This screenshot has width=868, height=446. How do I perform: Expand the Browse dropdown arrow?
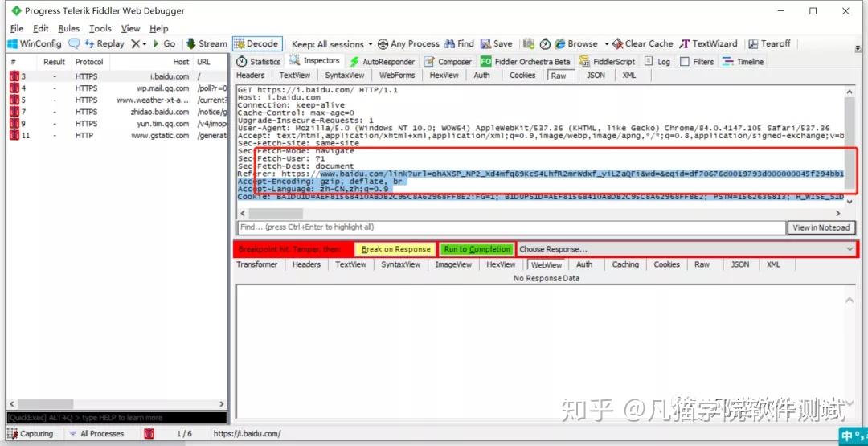click(x=607, y=43)
